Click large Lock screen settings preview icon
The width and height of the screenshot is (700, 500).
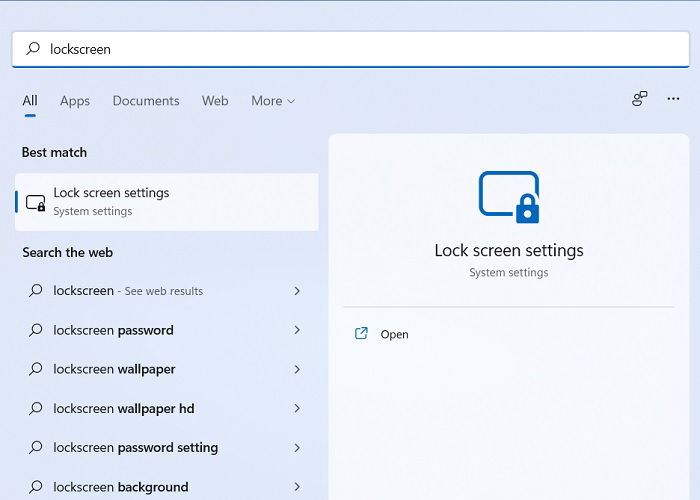[x=509, y=197]
